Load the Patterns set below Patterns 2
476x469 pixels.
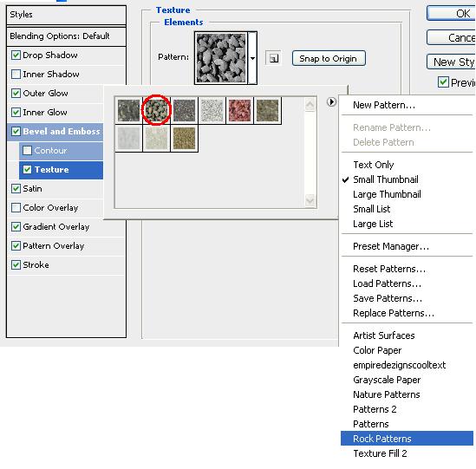371,424
